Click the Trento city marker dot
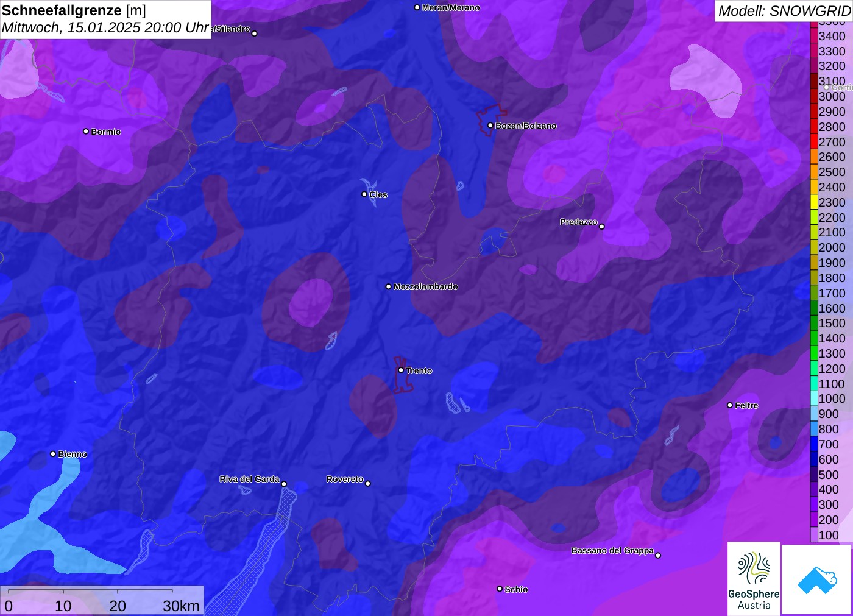This screenshot has width=853, height=616. click(401, 370)
